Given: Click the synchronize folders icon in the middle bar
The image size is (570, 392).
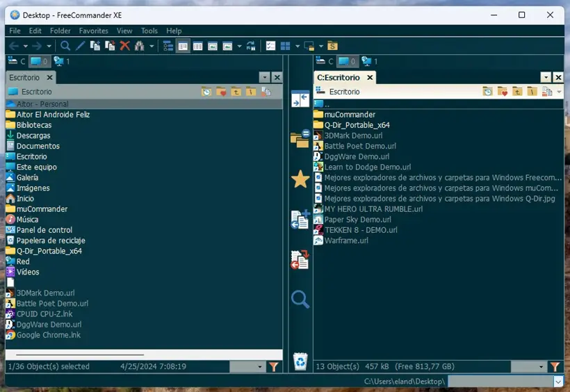Looking at the screenshot, I should [300, 138].
